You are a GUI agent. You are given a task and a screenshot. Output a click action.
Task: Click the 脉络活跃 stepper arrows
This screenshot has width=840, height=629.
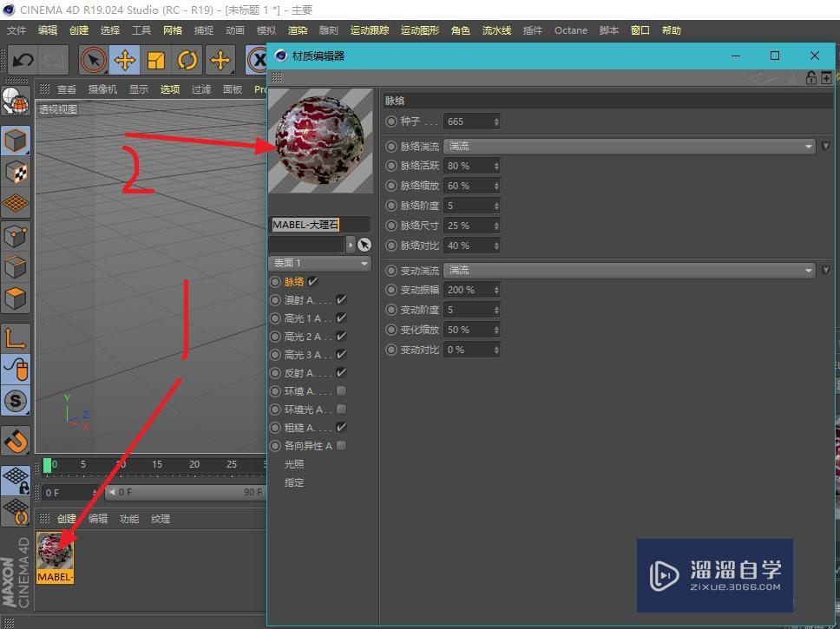point(496,166)
